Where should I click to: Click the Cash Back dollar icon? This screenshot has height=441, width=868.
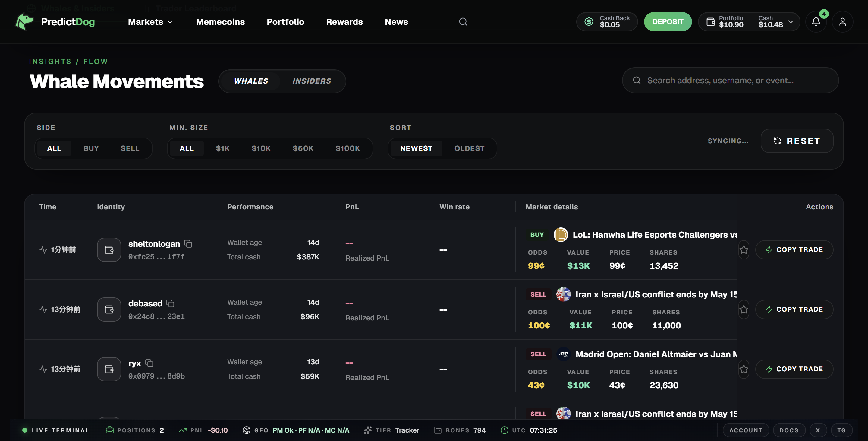[589, 22]
